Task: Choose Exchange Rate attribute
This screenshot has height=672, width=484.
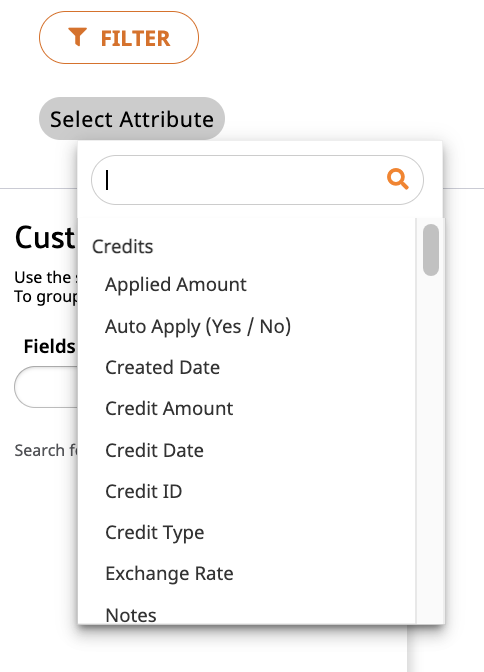Action: coord(169,573)
